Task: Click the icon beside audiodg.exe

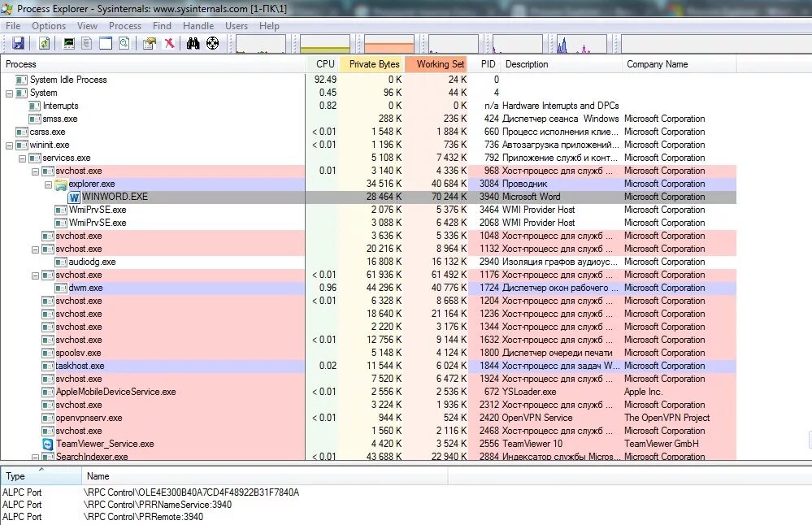Action: pos(61,262)
